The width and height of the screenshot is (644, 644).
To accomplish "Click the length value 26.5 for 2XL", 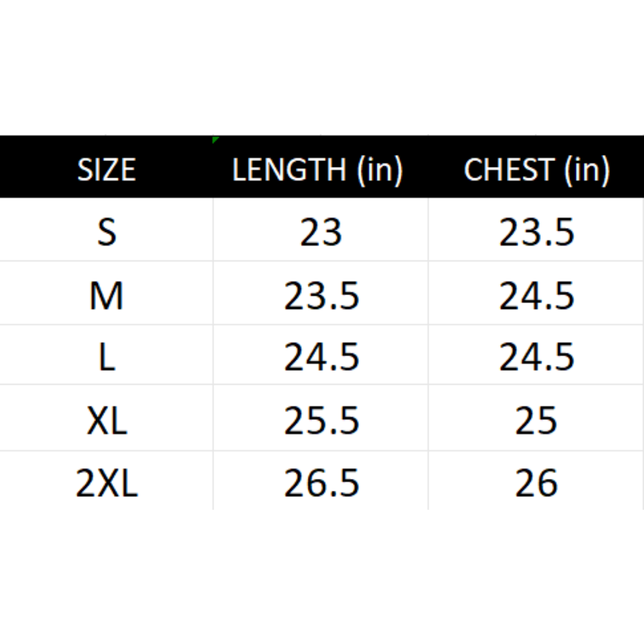I will (x=321, y=483).
